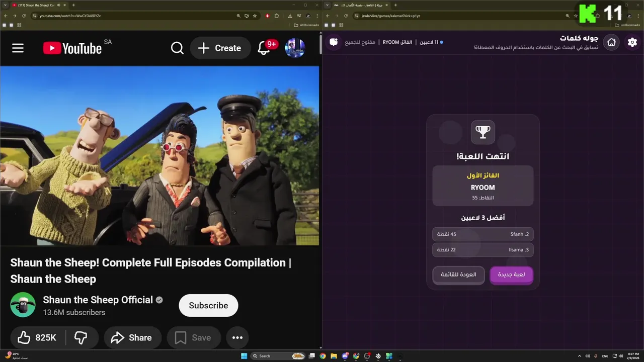Expand hidden system tray icons chevron
The height and width of the screenshot is (362, 644).
(580, 356)
